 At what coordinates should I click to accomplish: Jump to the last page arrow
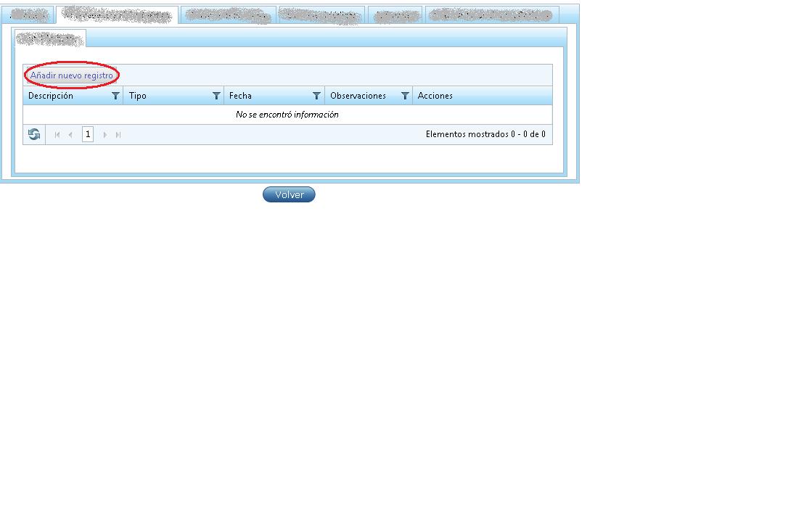(118, 134)
